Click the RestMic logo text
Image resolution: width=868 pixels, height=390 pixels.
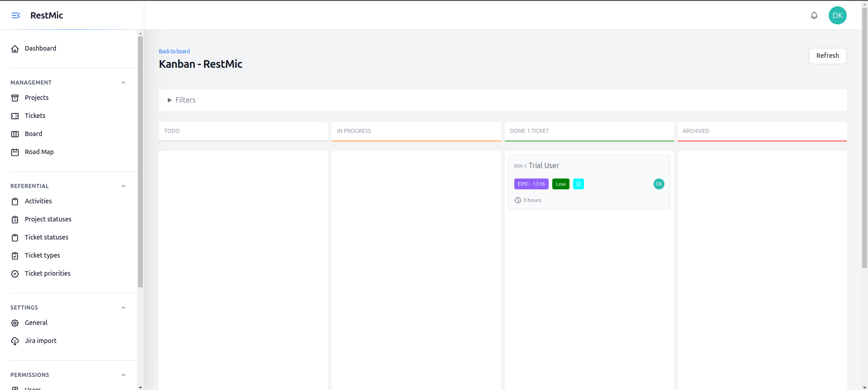(47, 15)
